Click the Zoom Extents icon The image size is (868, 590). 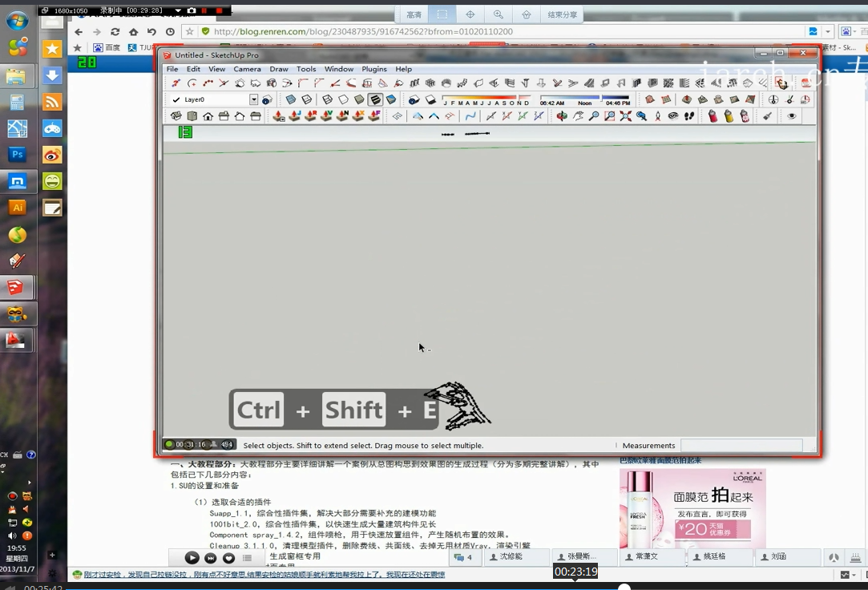(625, 116)
